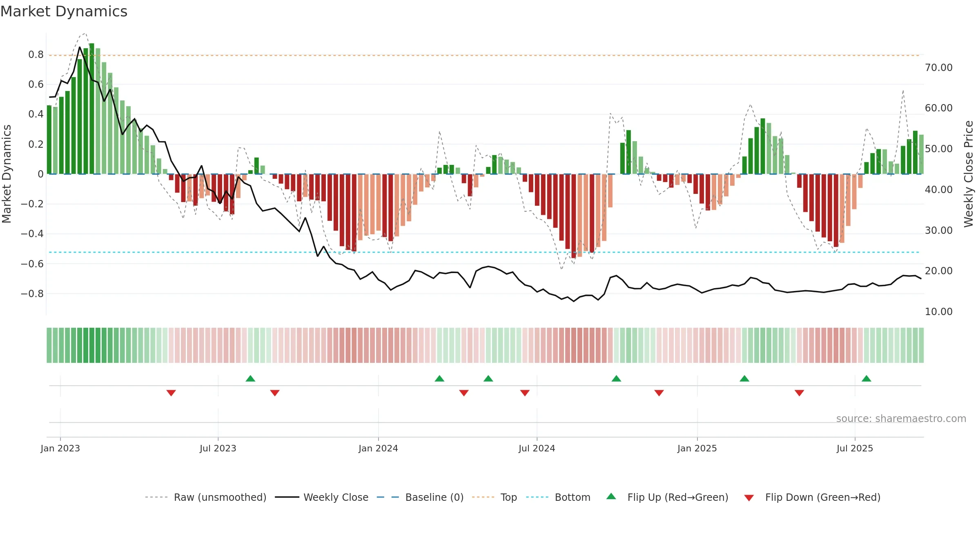980x551 pixels.
Task: Click the 70.00 price tick label
Action: tap(939, 67)
